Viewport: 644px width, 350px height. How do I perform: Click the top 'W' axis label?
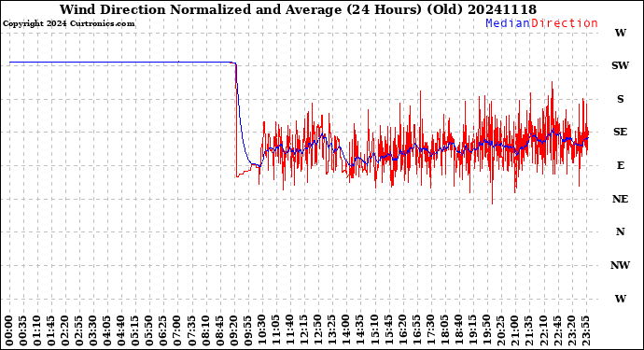620,33
